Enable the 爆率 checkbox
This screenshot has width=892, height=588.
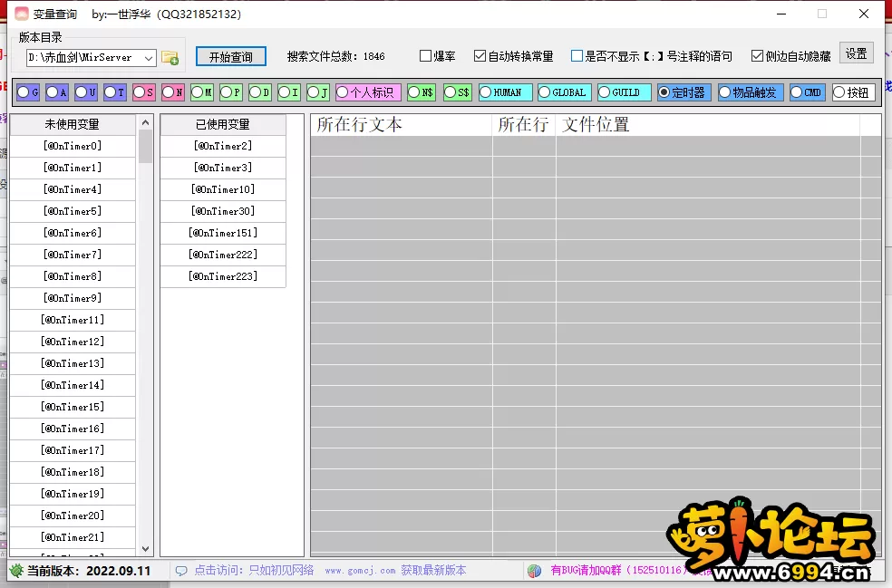tap(426, 56)
